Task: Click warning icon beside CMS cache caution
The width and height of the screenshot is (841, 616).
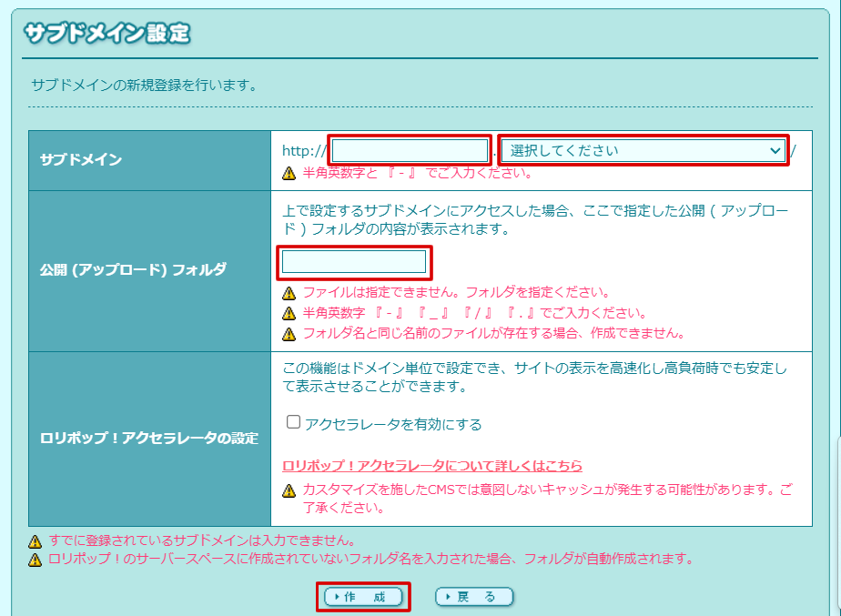Action: tap(289, 490)
